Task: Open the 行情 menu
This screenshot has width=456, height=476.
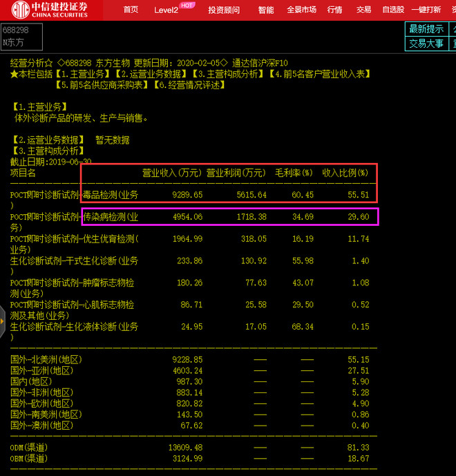Action: [334, 10]
